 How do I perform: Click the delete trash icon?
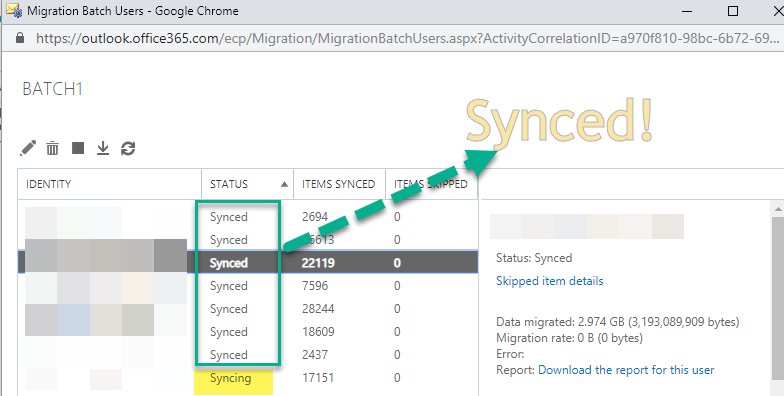52,148
